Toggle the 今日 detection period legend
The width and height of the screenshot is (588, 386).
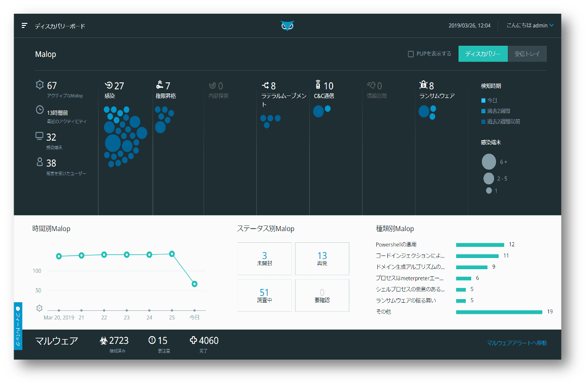click(x=489, y=100)
